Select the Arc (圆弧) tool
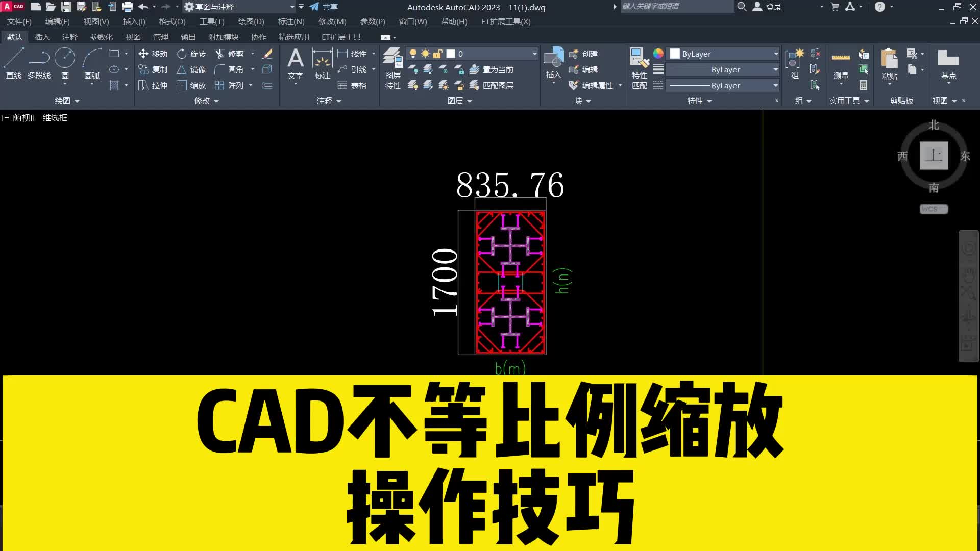980x551 pixels. [92, 64]
